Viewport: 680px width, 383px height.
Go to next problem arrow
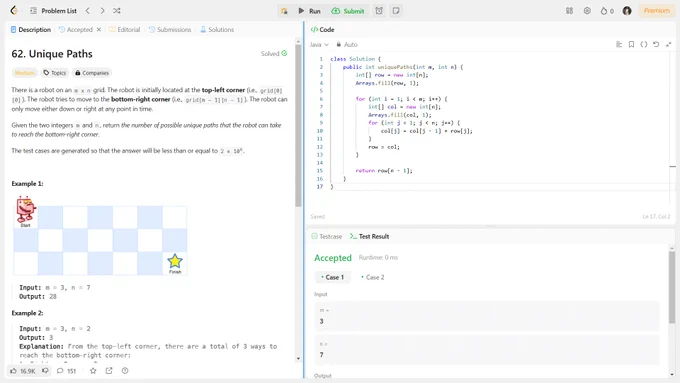[102, 11]
